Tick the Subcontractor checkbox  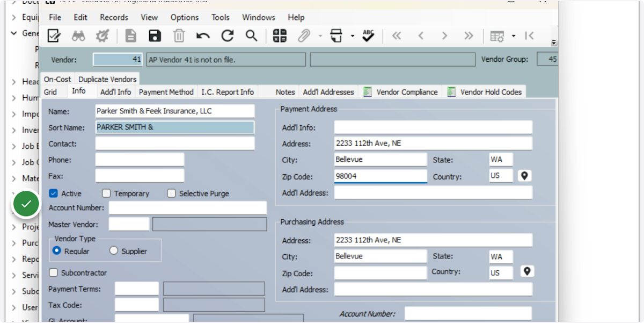pos(53,272)
